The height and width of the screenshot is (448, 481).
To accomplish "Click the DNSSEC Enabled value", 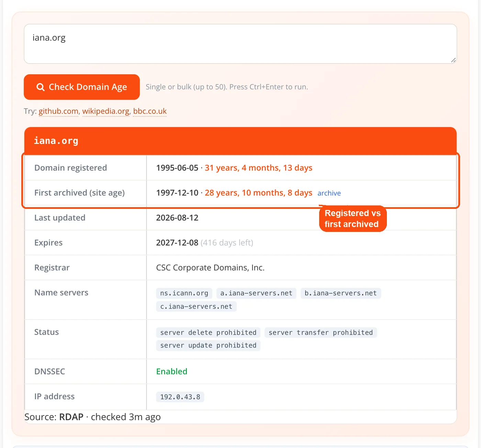I will tap(172, 371).
